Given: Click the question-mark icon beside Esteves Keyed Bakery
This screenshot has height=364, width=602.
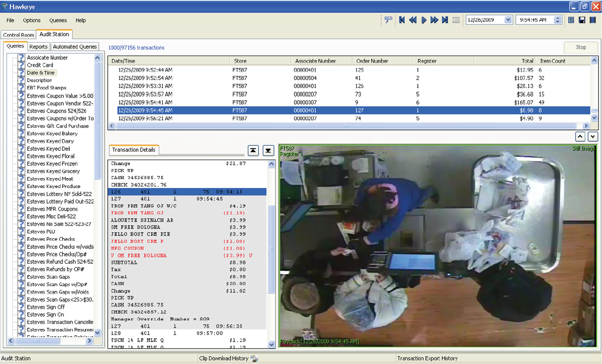Looking at the screenshot, I should click(x=21, y=133).
